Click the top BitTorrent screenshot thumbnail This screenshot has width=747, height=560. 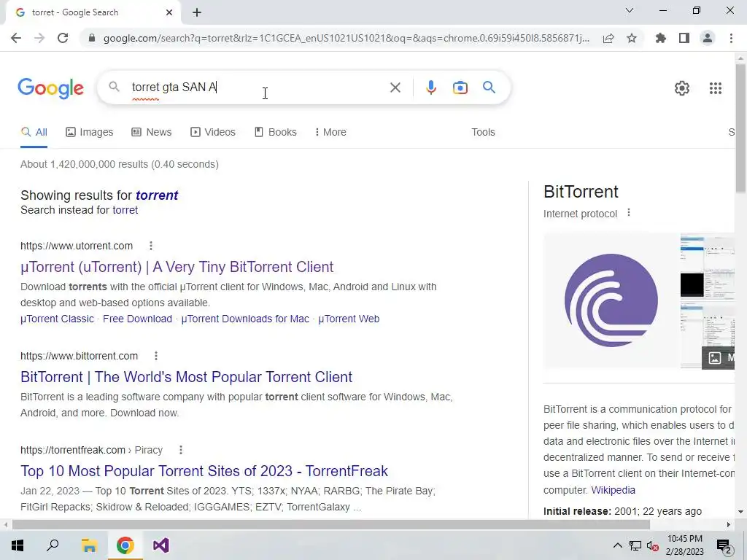point(708,265)
